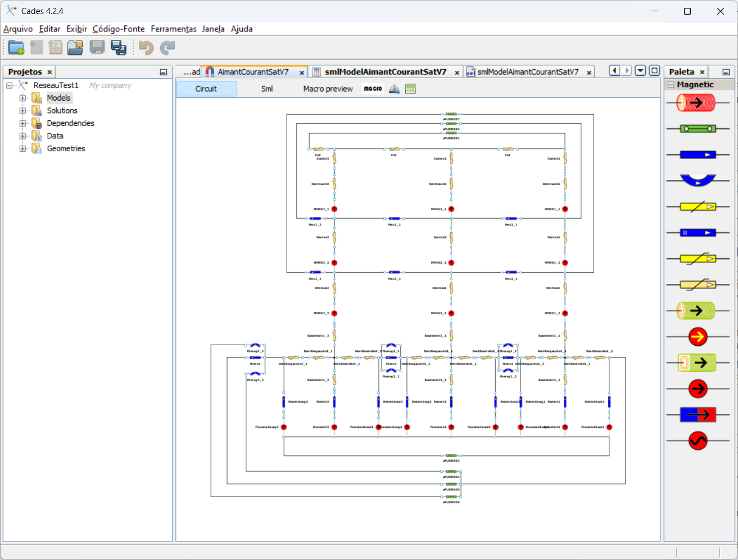Click the table grid icon in editor toolbar
The width and height of the screenshot is (738, 560).
410,89
